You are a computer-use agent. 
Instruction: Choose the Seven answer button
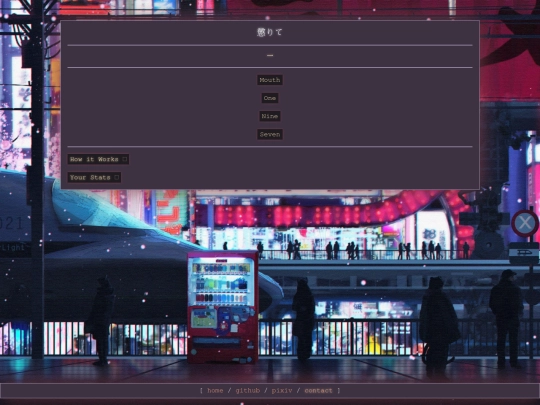(270, 135)
